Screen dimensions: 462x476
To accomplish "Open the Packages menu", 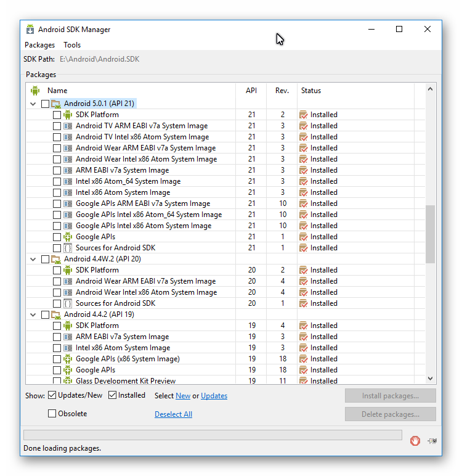I will click(40, 45).
